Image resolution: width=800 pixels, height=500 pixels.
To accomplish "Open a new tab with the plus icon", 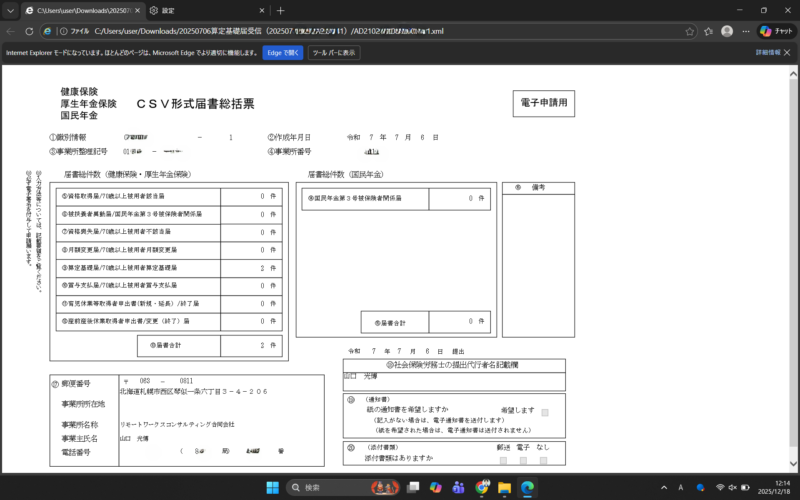I will 281,10.
